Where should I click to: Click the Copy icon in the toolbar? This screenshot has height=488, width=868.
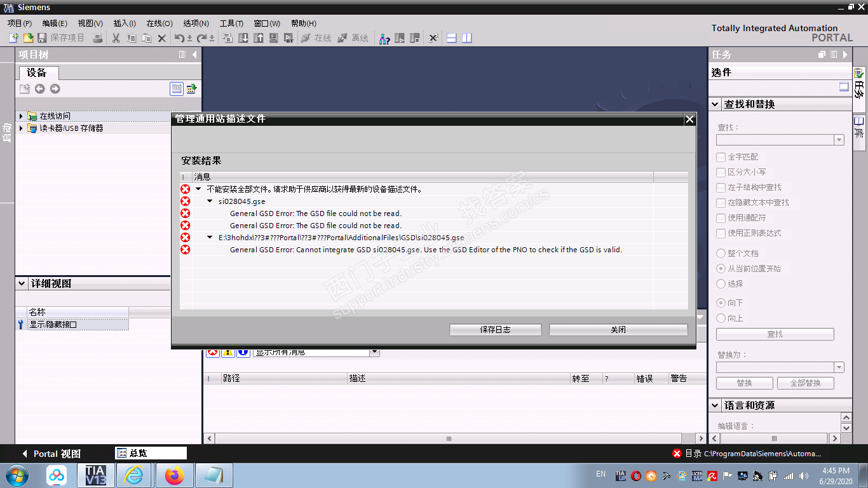click(132, 38)
